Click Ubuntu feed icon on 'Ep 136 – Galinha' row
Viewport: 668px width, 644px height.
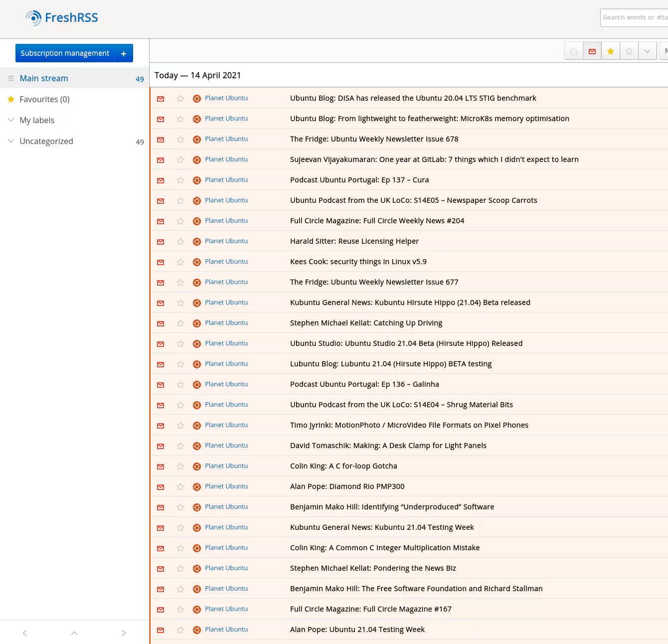[x=197, y=385]
